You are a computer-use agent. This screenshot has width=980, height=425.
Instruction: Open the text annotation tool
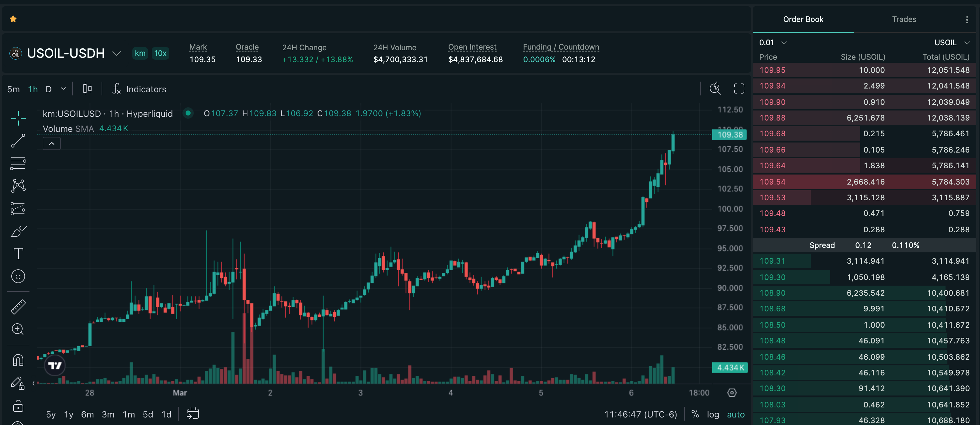(x=18, y=254)
